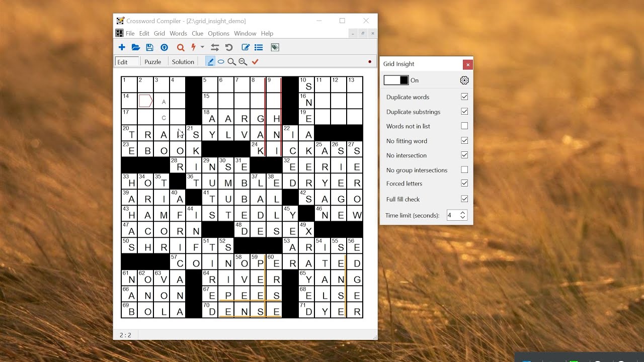Toggle the Grid Insight On switch
644x362 pixels.
click(x=396, y=80)
